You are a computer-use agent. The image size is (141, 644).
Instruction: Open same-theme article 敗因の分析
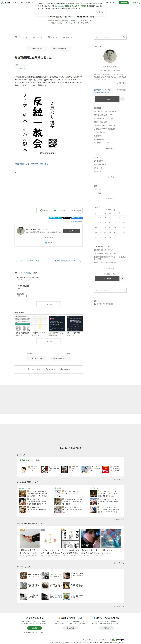(x=20, y=294)
